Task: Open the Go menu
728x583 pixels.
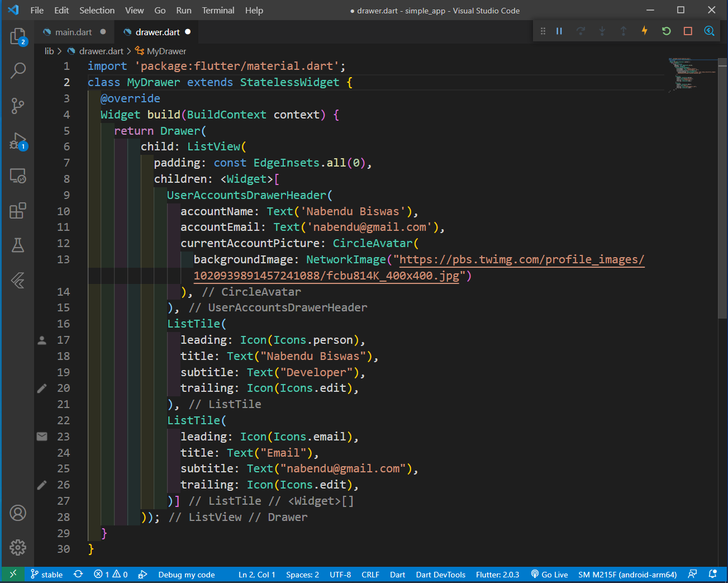Action: click(160, 10)
